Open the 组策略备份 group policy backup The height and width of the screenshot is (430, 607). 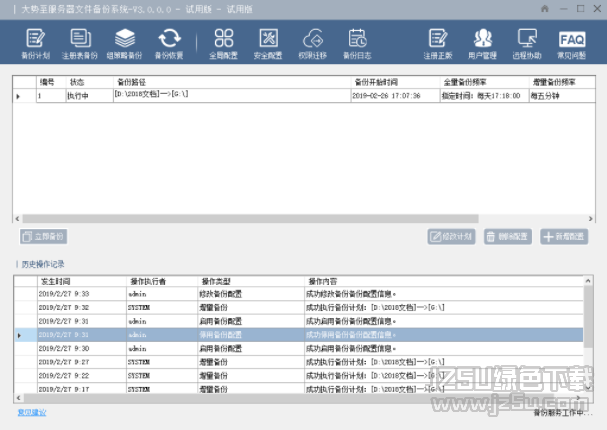click(125, 44)
